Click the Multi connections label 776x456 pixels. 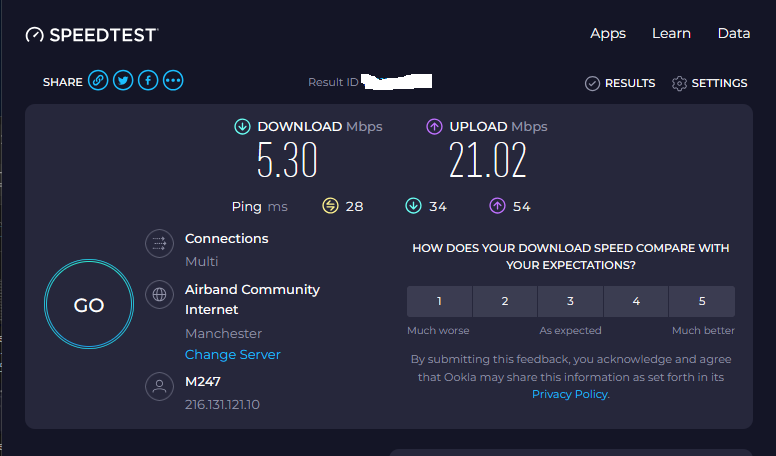201,261
